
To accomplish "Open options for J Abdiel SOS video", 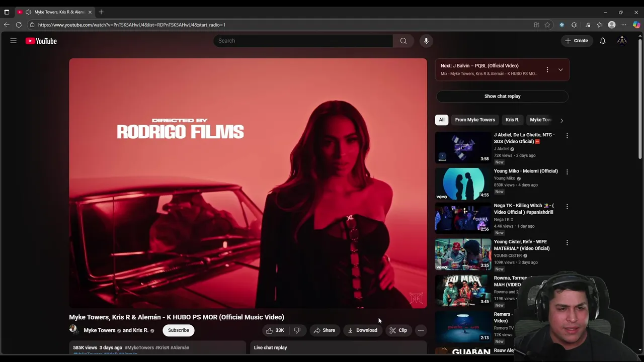I will 567,136.
